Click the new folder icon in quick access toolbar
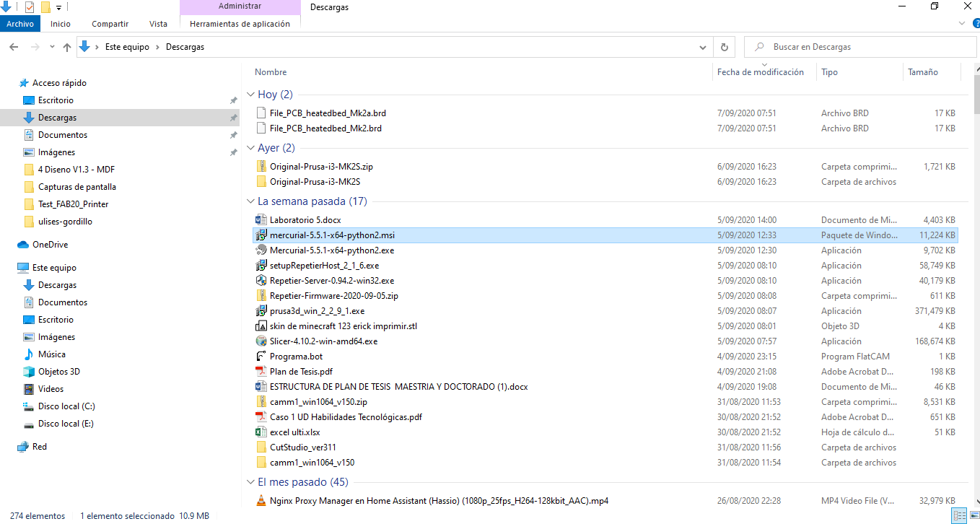Viewport: 980px width, 524px height. click(x=45, y=7)
